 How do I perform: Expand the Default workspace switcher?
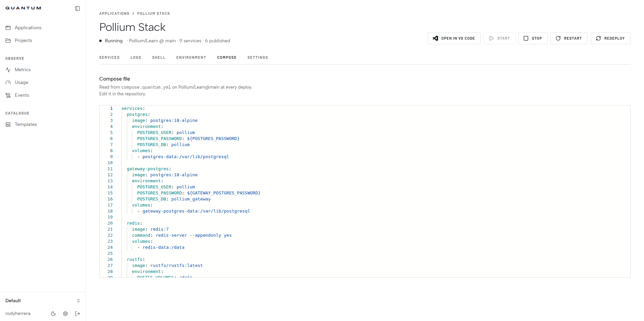point(43,301)
